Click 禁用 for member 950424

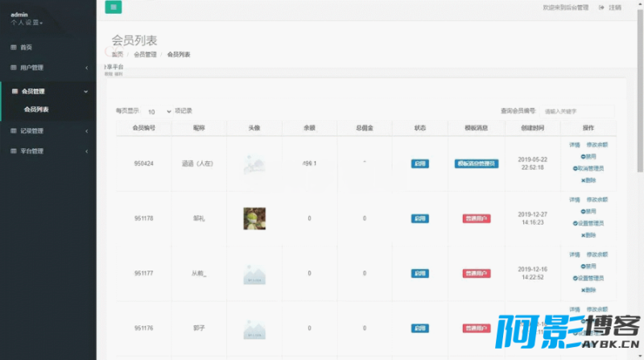[589, 156]
